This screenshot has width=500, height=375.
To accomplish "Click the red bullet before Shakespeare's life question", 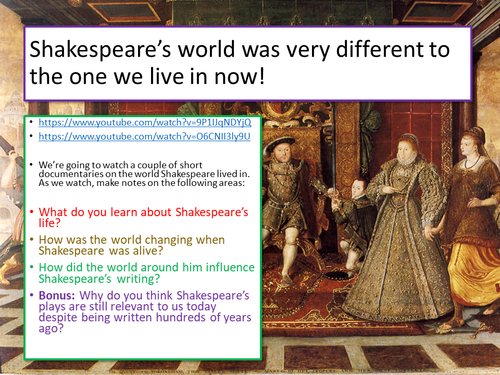I will 32,212.
